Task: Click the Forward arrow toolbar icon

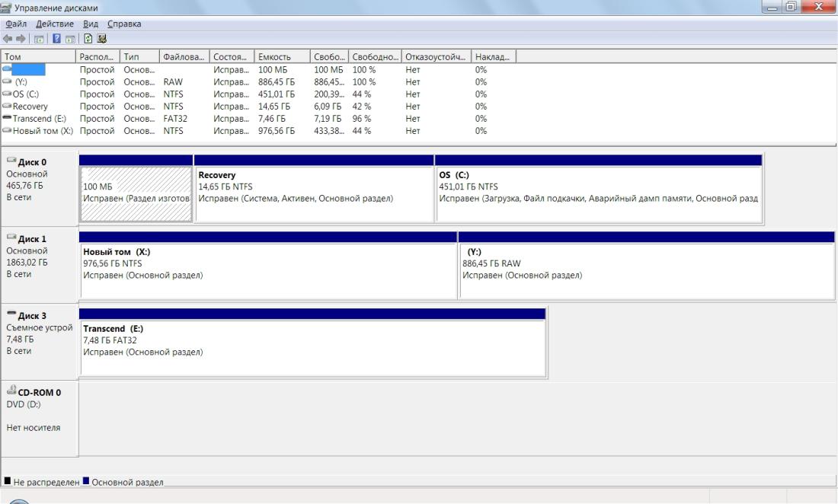Action: (21, 38)
